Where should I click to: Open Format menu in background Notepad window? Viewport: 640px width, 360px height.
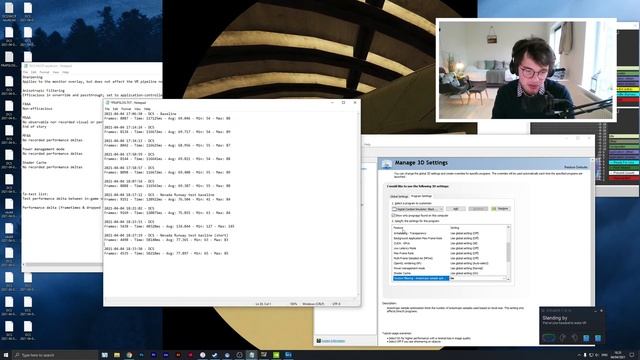click(x=44, y=72)
